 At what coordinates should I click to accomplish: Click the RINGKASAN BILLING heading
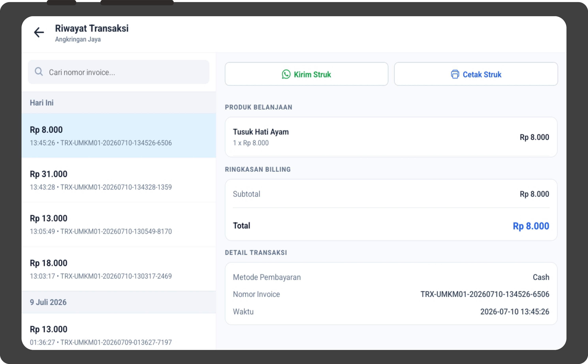coord(258,169)
